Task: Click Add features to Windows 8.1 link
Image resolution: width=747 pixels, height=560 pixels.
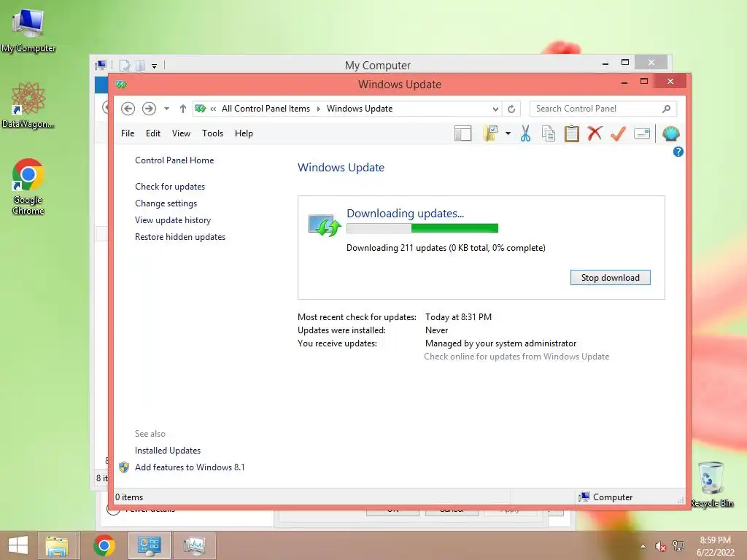Action: [190, 467]
